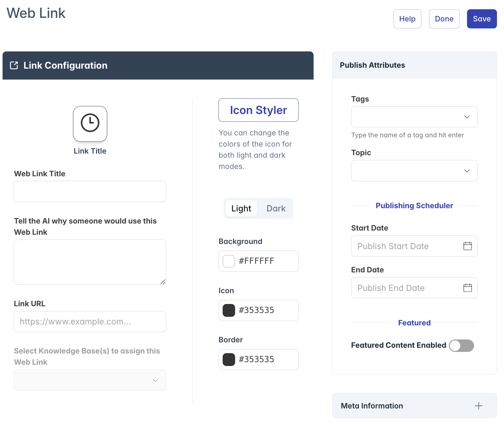Open the Tags dropdown
The image size is (504, 426).
(414, 117)
